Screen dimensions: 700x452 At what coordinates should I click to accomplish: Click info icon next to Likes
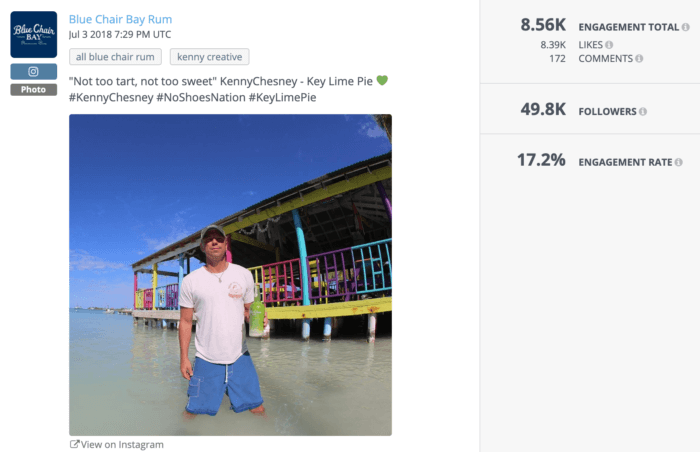point(609,45)
